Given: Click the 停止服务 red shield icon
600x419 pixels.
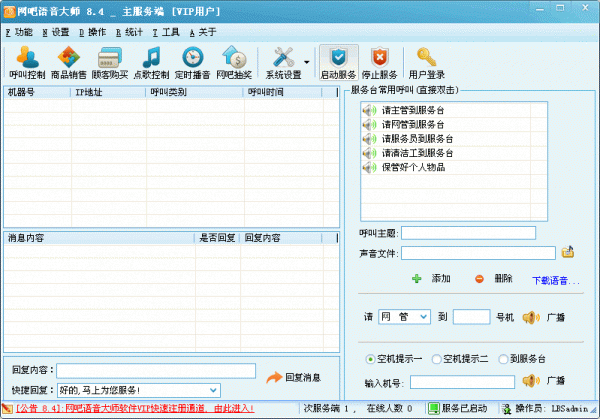Looking at the screenshot, I should (x=379, y=62).
